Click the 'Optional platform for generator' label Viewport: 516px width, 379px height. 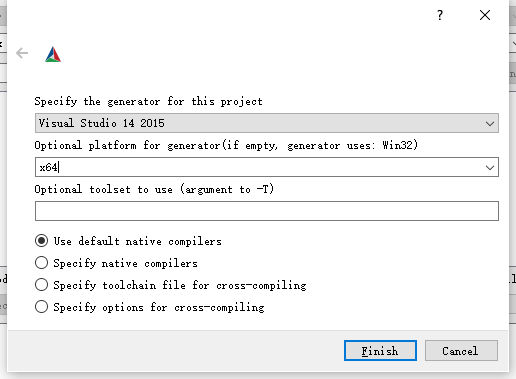pos(226,145)
